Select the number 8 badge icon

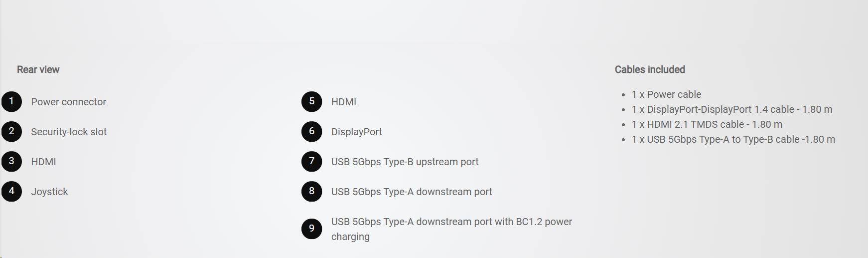point(312,192)
